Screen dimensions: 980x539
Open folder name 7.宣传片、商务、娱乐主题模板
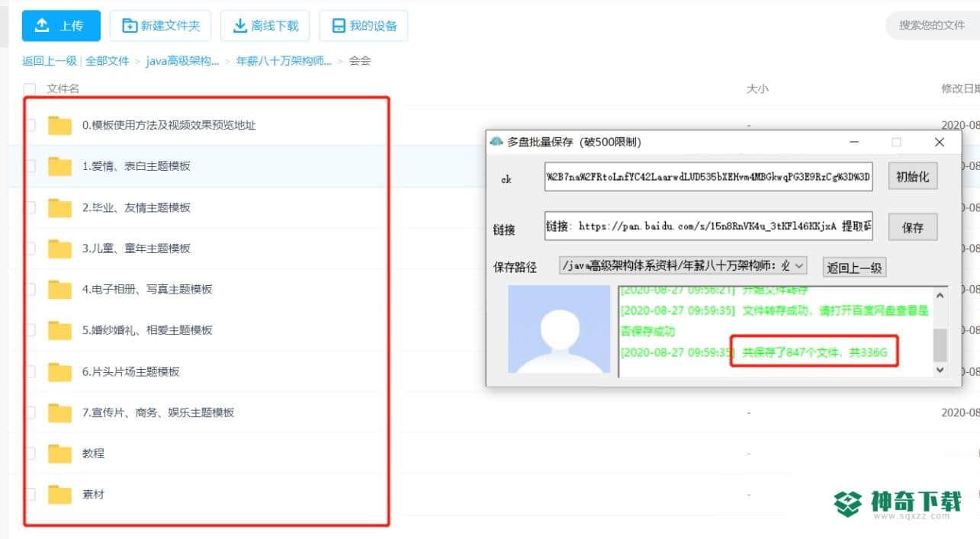tap(159, 412)
